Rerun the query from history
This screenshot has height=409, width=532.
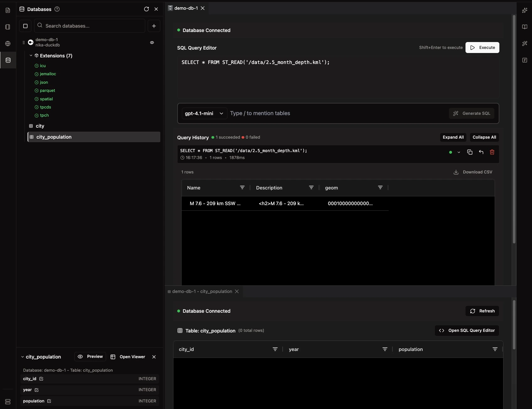481,152
